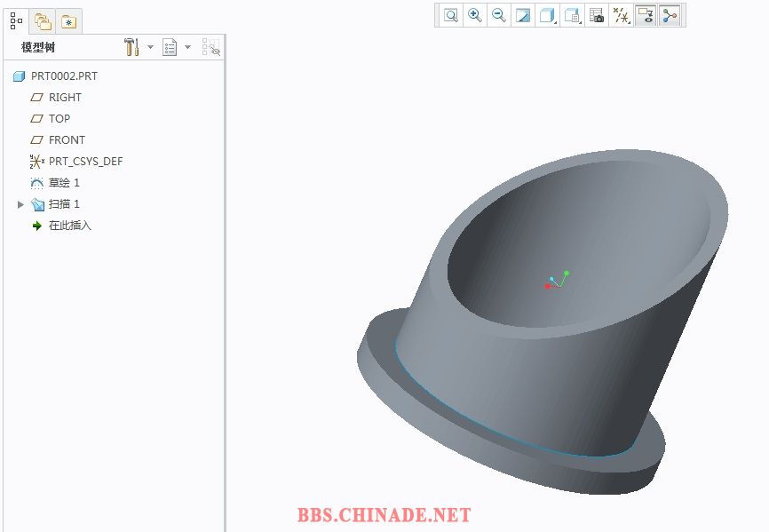Toggle the model tree hidden-items filter icon
Viewport: 769px width, 532px height.
[210, 47]
